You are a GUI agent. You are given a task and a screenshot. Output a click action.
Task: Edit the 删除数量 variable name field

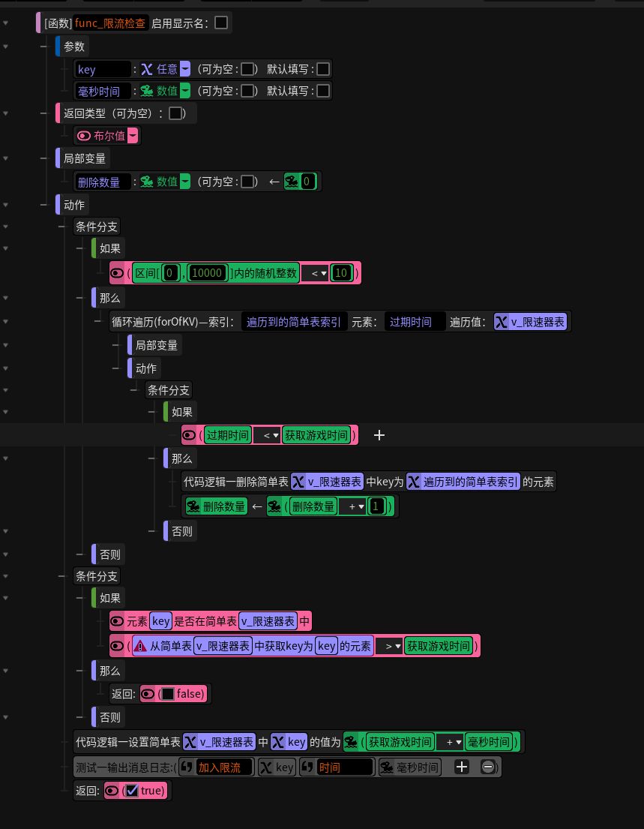(x=103, y=182)
